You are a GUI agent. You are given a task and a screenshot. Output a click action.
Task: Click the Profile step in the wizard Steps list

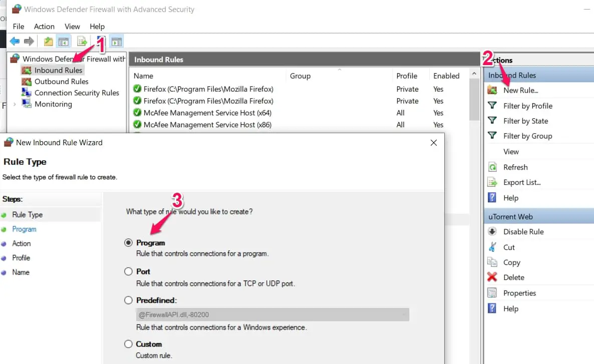(x=21, y=258)
